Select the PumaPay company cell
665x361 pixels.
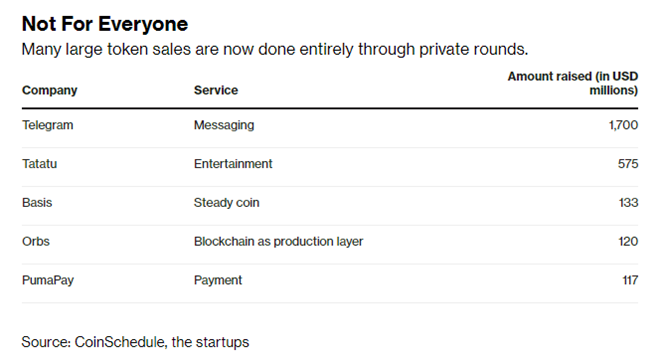48,280
